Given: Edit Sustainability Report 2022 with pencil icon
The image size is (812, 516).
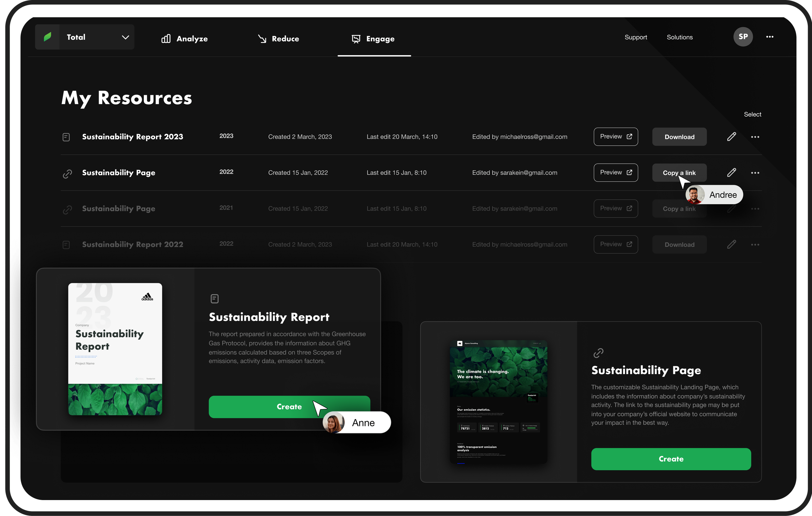Looking at the screenshot, I should click(731, 244).
